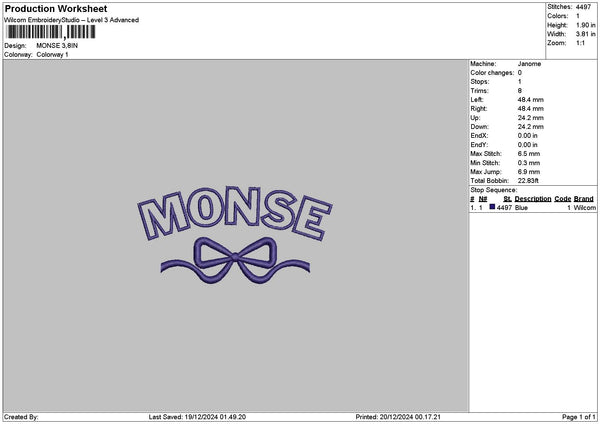Click the Max Stitch value 6.5 mm
This screenshot has height=424, width=600.
click(x=529, y=153)
